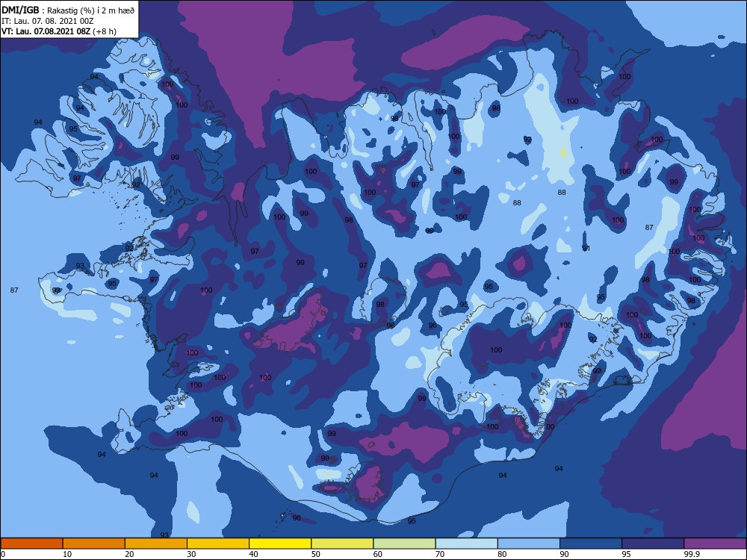Select the orange 10–20 legend color block
Screen dimensions: 747x560
pyautogui.click(x=94, y=544)
